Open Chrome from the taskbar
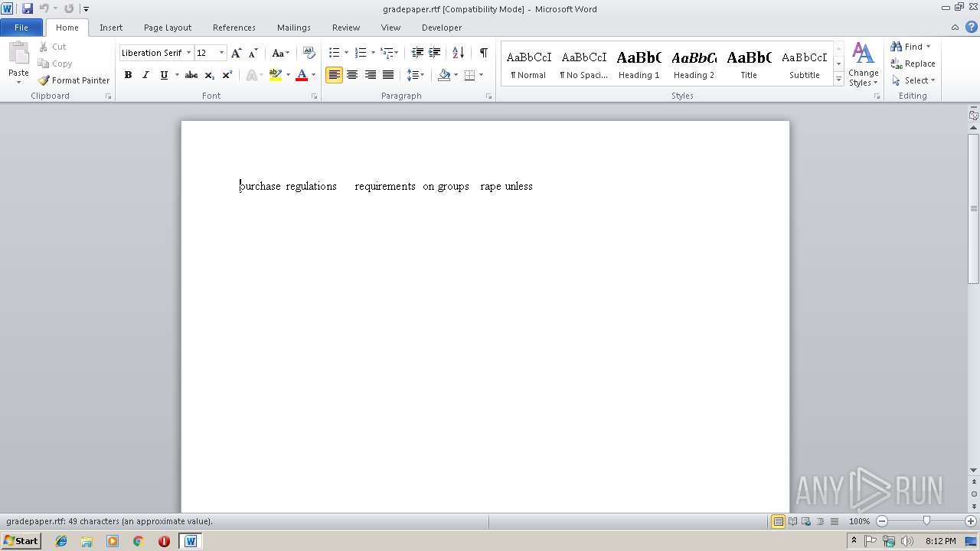This screenshot has width=980, height=551. [x=138, y=541]
